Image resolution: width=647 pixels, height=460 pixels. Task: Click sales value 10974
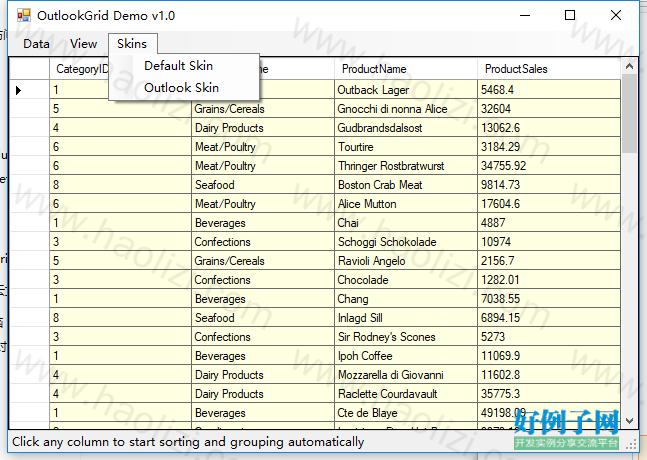(x=549, y=241)
